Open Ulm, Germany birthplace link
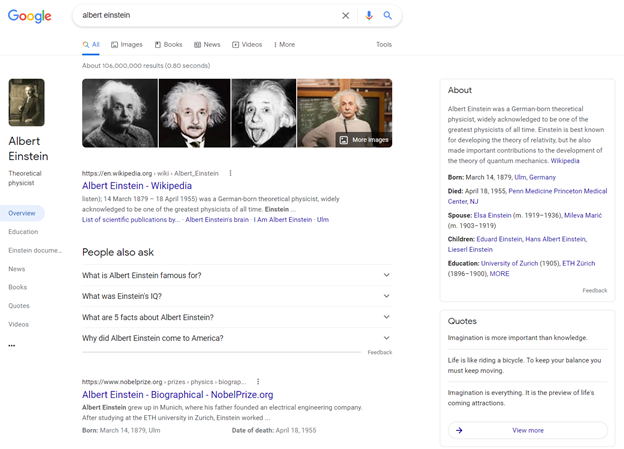The width and height of the screenshot is (624, 449). pos(535,177)
